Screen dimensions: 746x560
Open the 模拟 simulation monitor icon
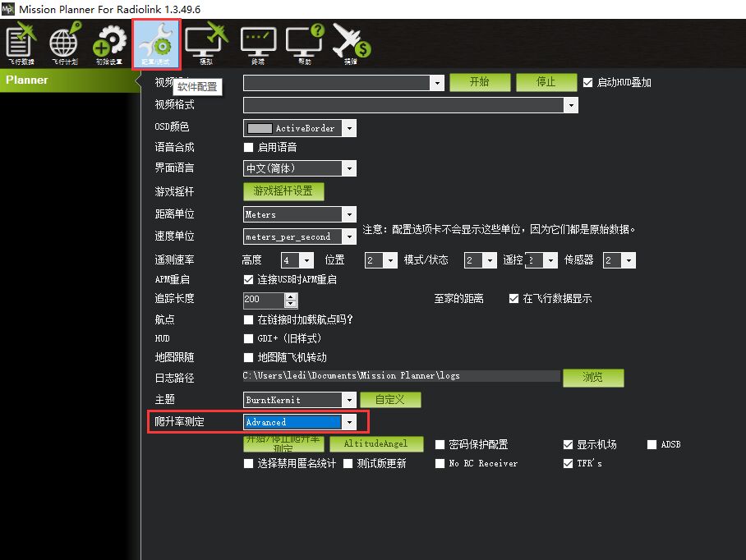205,44
